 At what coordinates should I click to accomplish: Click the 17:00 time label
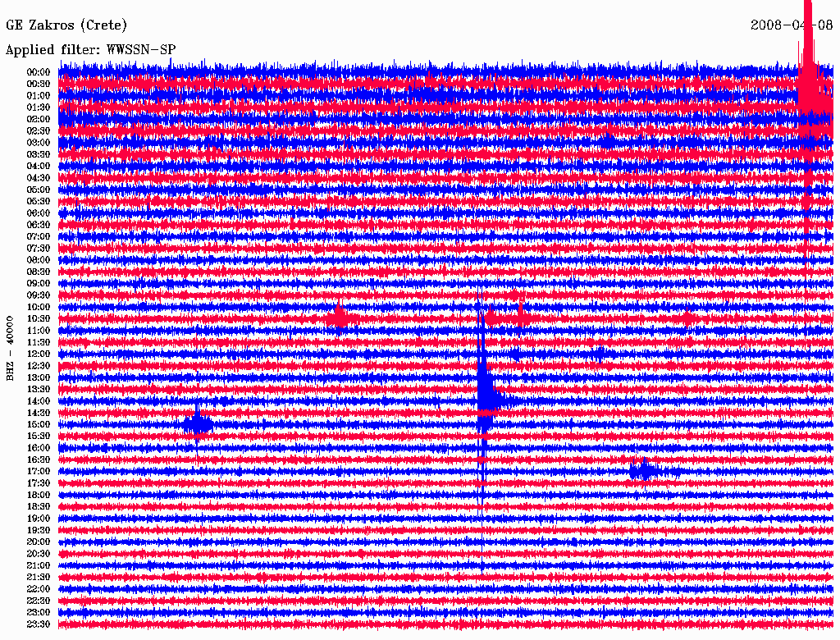tap(39, 471)
